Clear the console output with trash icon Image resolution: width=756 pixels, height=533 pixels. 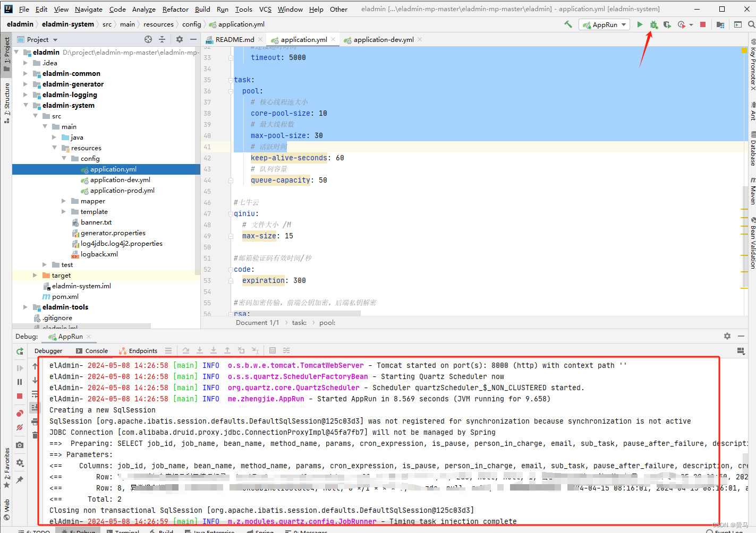point(35,434)
